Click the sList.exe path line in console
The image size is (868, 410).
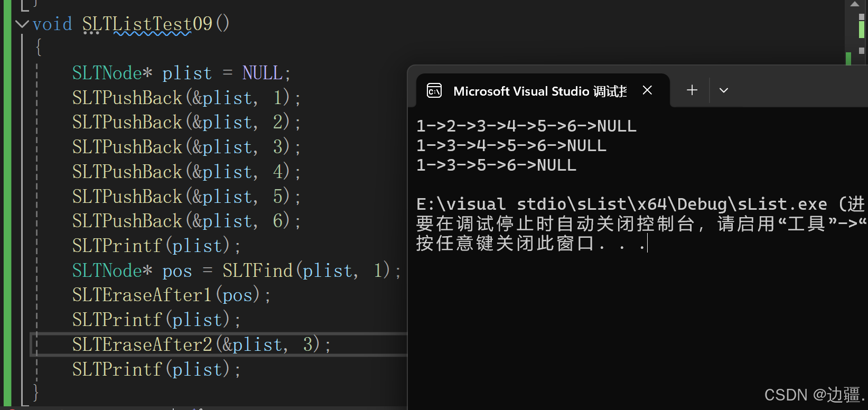[x=641, y=204]
